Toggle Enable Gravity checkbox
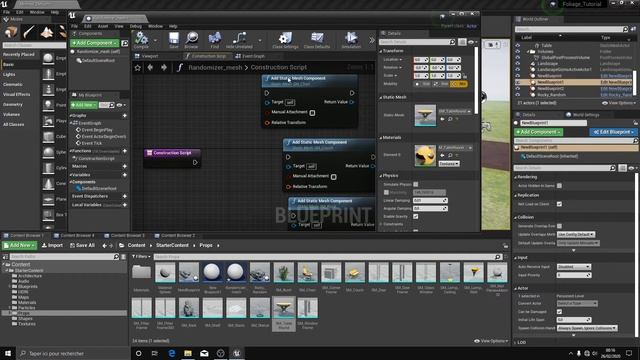Image resolution: width=640 pixels, height=360 pixels. [416, 216]
